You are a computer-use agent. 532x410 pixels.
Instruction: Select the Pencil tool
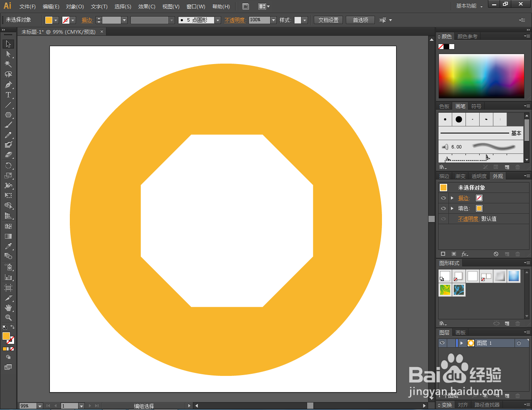coord(8,135)
